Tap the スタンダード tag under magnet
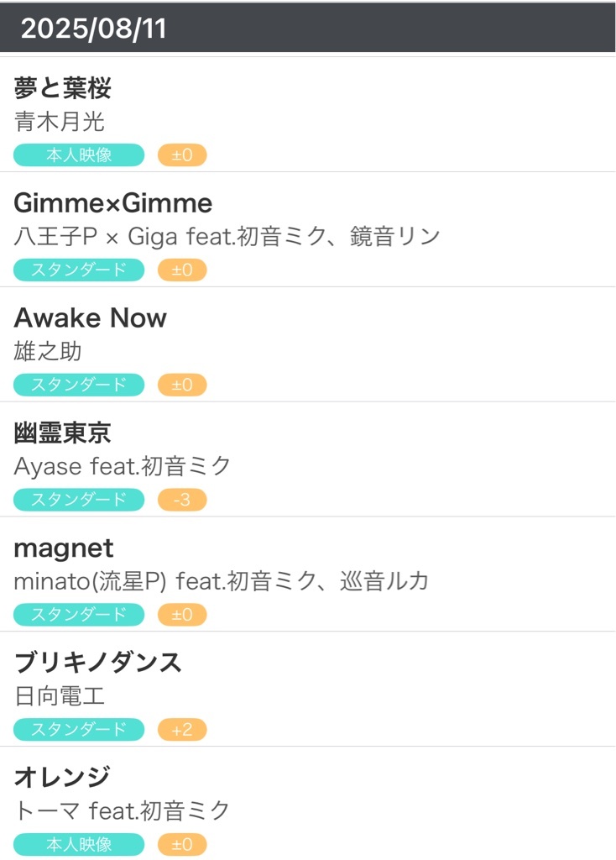 pyautogui.click(x=79, y=614)
